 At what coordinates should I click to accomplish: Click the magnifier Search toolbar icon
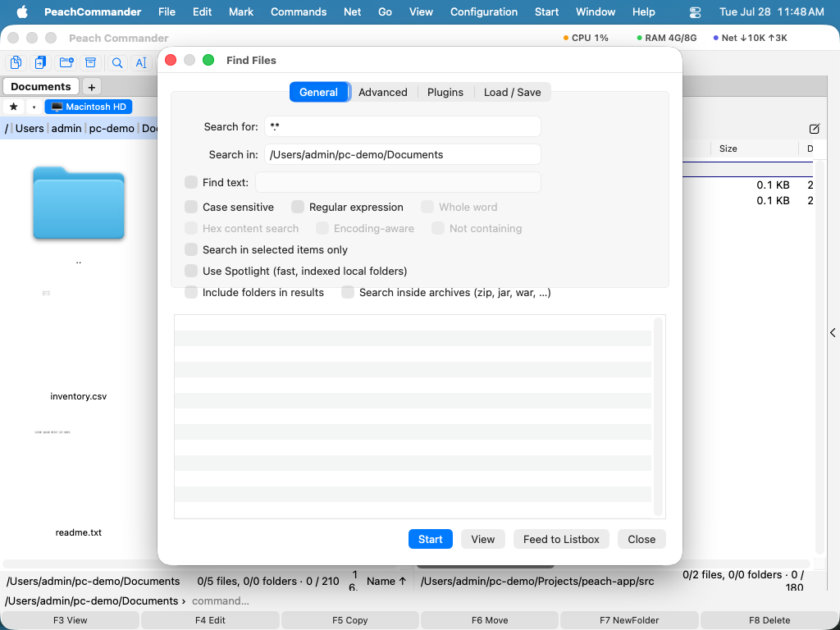click(116, 62)
